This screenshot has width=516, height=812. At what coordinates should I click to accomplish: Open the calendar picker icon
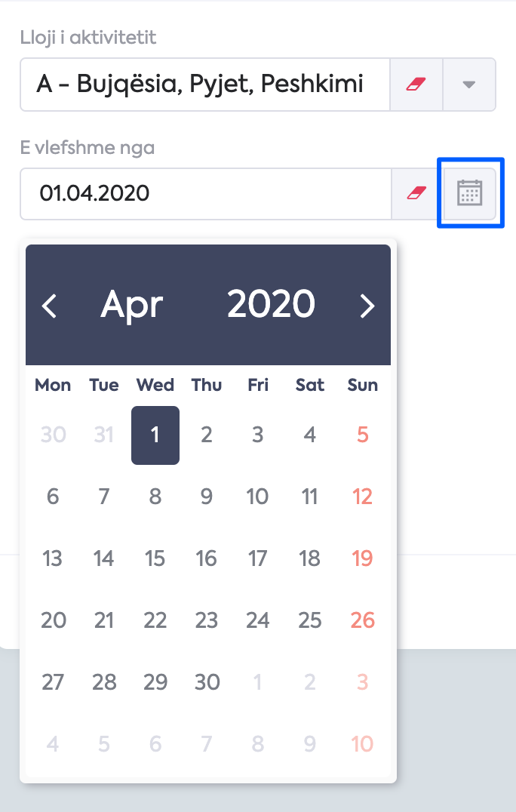tap(469, 193)
